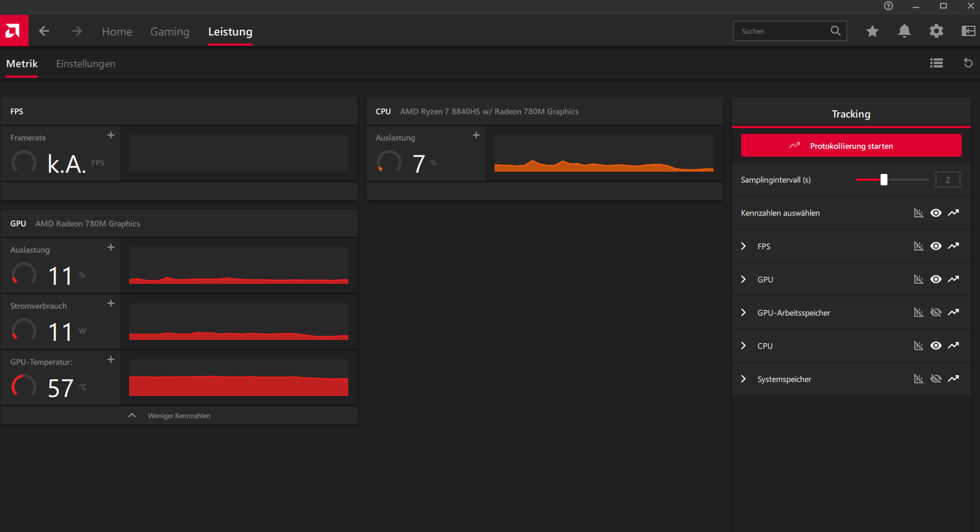Click the "Tracking" panel heading
The width and height of the screenshot is (980, 532).
(x=851, y=114)
